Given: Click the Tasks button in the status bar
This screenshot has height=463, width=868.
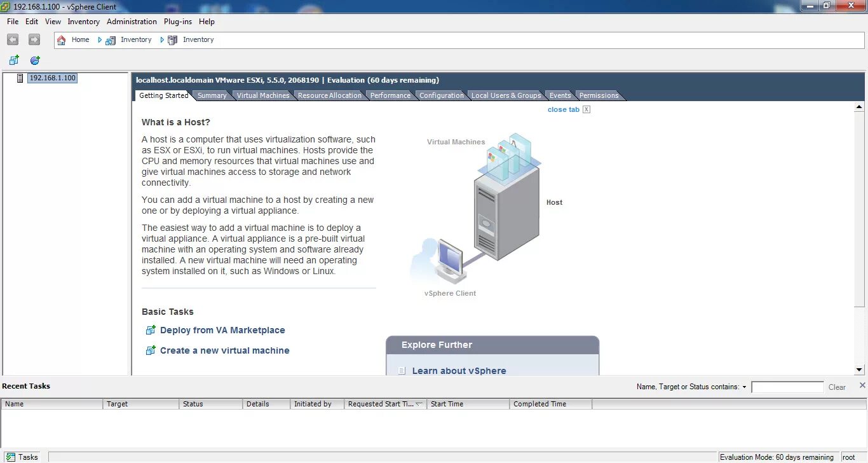Looking at the screenshot, I should tap(23, 457).
